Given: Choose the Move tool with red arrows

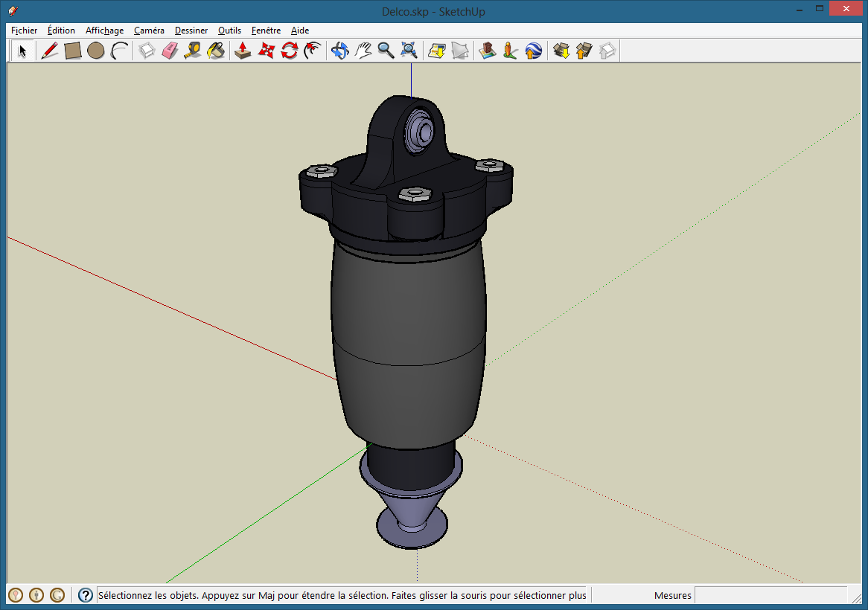Looking at the screenshot, I should pos(266,51).
